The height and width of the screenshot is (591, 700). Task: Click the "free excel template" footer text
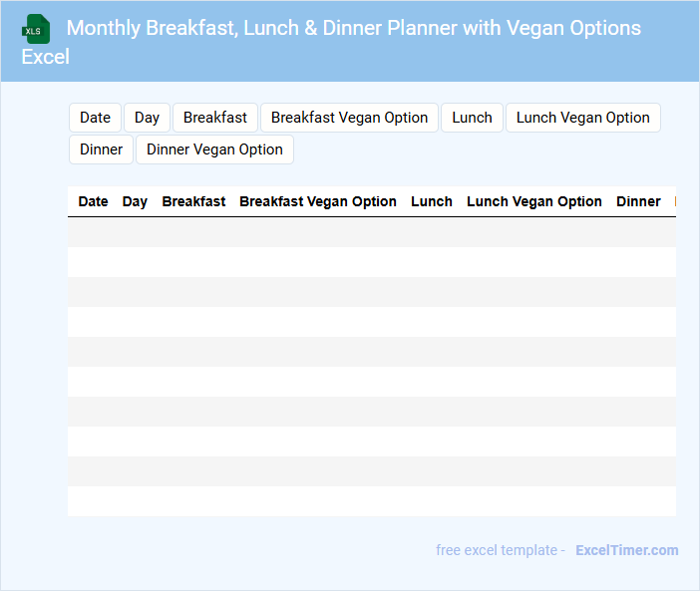[499, 550]
